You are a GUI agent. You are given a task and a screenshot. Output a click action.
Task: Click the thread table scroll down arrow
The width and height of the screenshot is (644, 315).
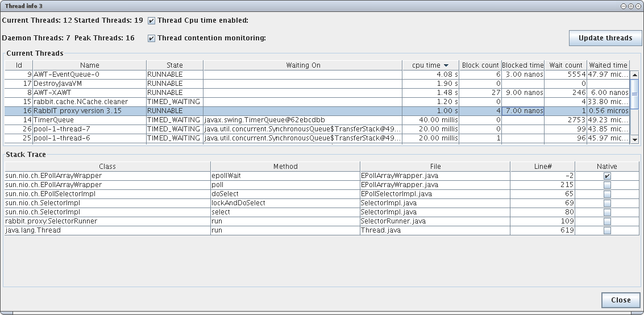pos(634,140)
